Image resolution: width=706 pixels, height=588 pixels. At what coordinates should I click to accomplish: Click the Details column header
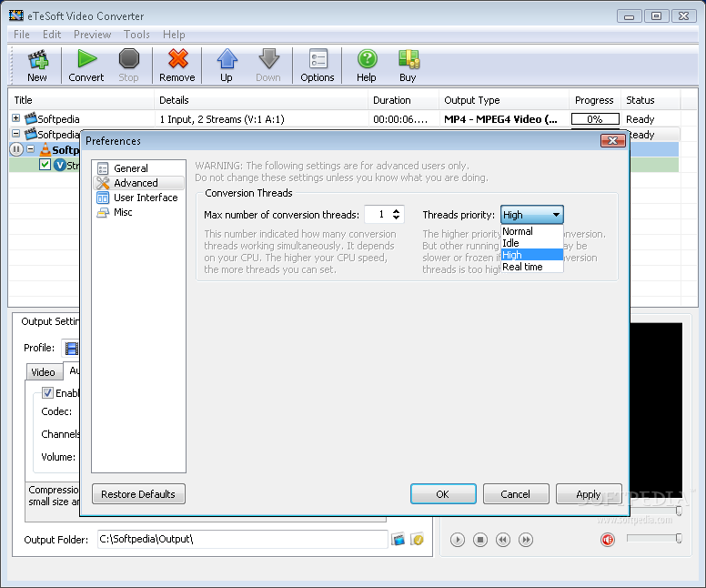pos(261,100)
